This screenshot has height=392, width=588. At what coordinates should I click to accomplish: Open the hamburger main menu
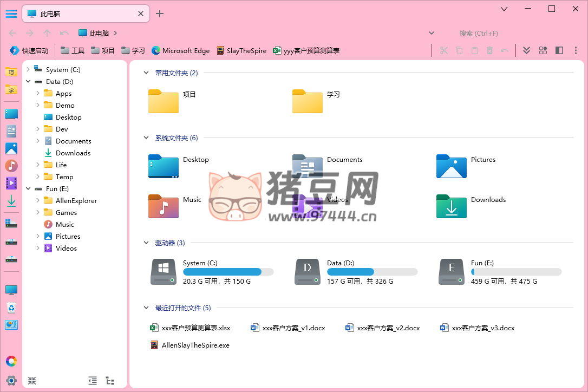(x=11, y=14)
